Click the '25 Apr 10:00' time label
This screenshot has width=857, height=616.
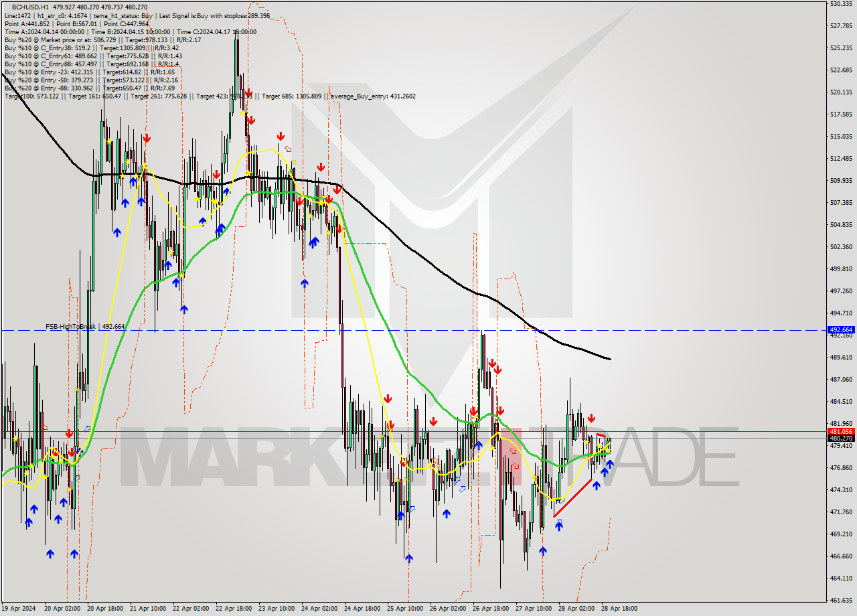(405, 609)
